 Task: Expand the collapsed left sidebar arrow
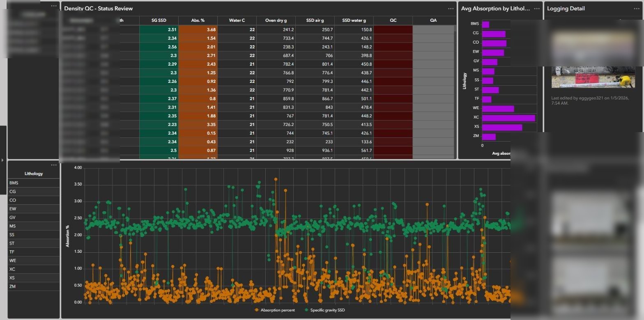[2, 160]
